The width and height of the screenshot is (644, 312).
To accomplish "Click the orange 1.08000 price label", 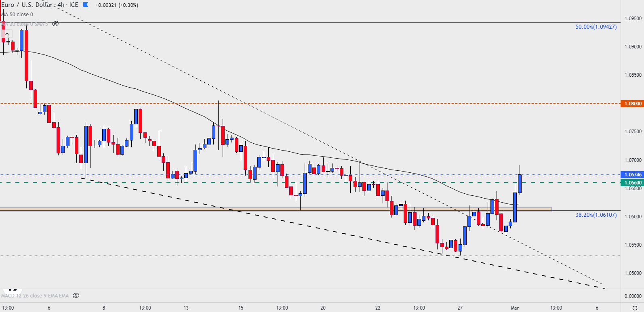I will click(631, 104).
